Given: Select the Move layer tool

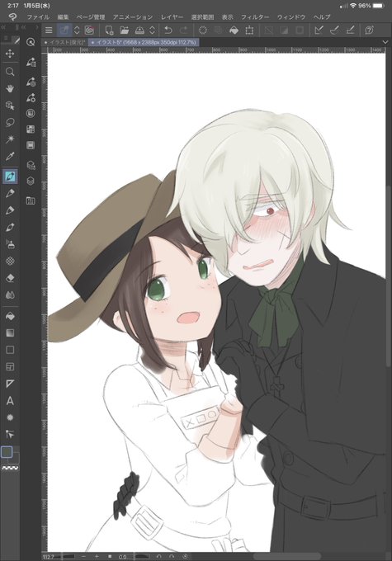Looking at the screenshot, I should pos(10,54).
